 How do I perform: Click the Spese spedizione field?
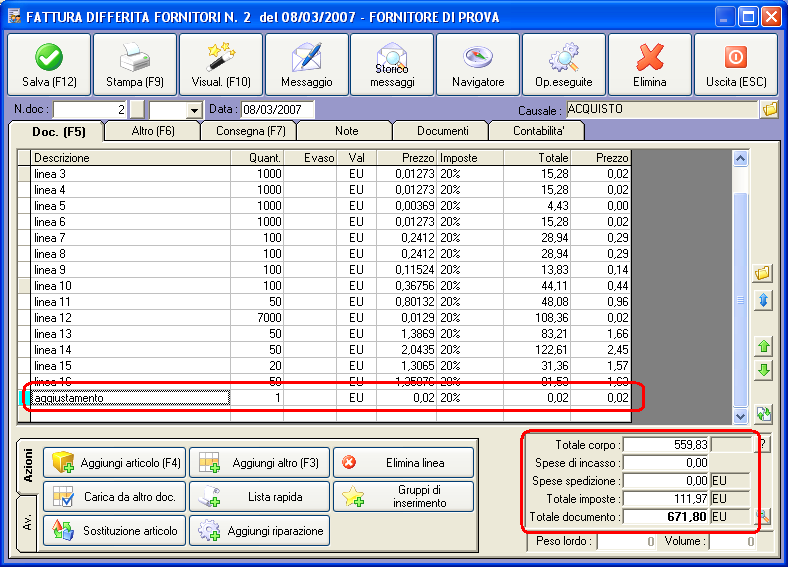[x=666, y=481]
